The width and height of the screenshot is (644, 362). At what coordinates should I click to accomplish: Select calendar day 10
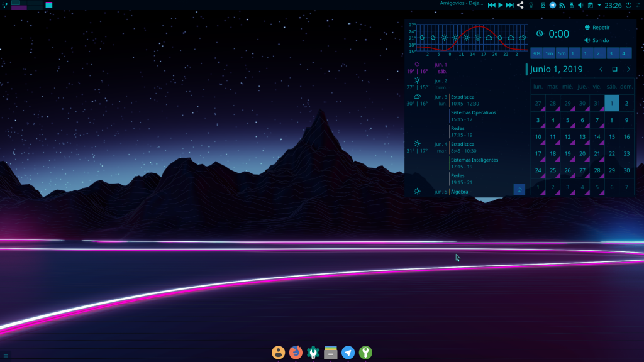click(538, 136)
